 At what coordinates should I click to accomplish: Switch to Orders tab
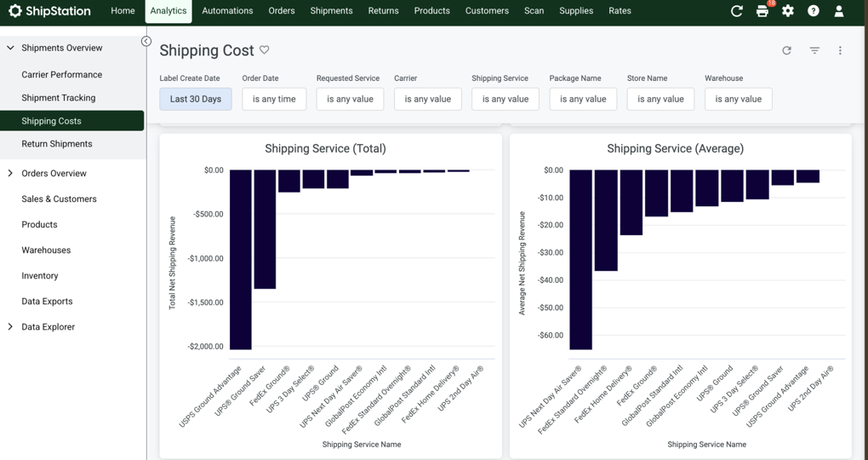coord(282,10)
